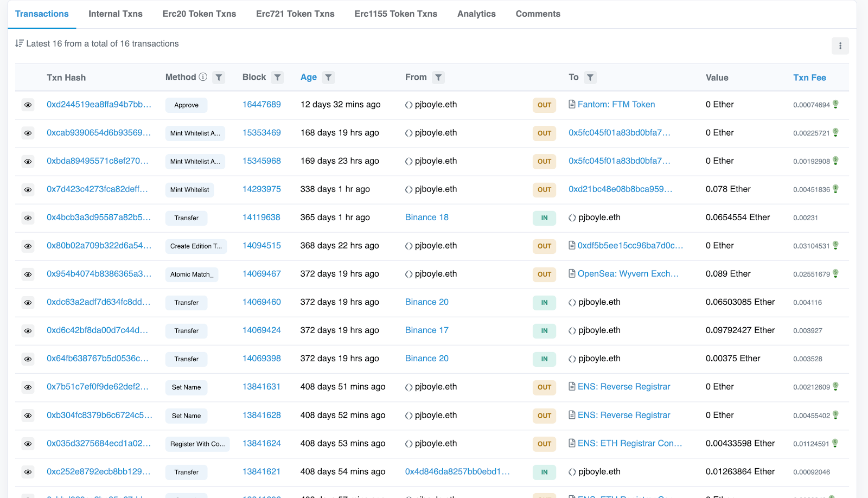Click gas fee bulb icon for 0.03104531
This screenshot has height=498, width=868.
[x=835, y=245]
